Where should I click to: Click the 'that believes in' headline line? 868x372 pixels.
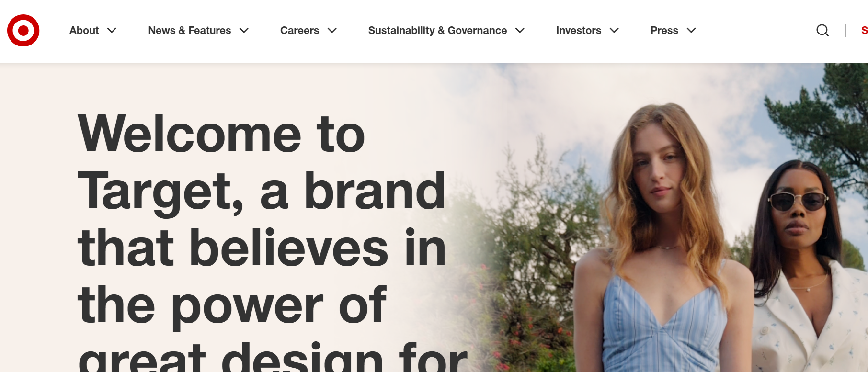point(262,247)
